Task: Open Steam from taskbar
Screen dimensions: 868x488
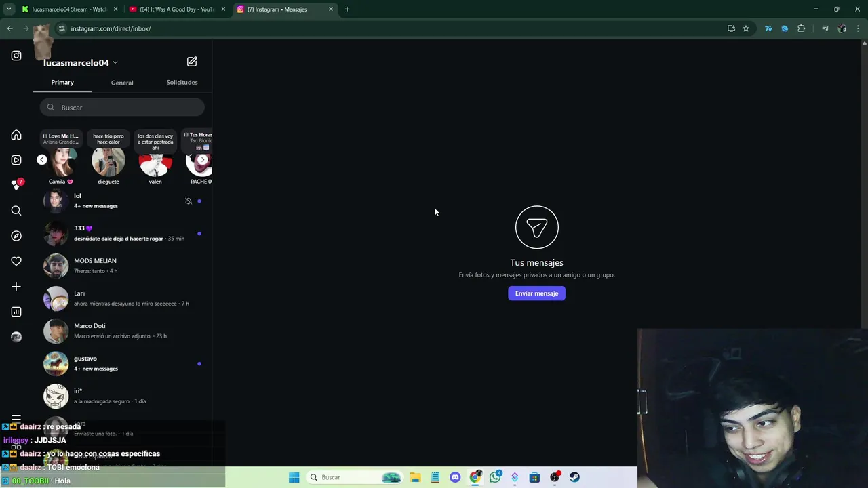Action: [574, 477]
